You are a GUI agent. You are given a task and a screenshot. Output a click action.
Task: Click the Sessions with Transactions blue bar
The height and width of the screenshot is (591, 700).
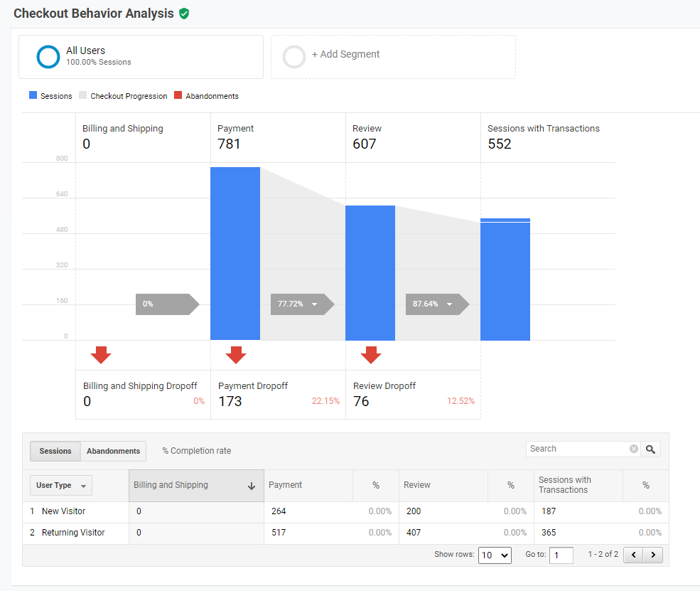pos(505,279)
